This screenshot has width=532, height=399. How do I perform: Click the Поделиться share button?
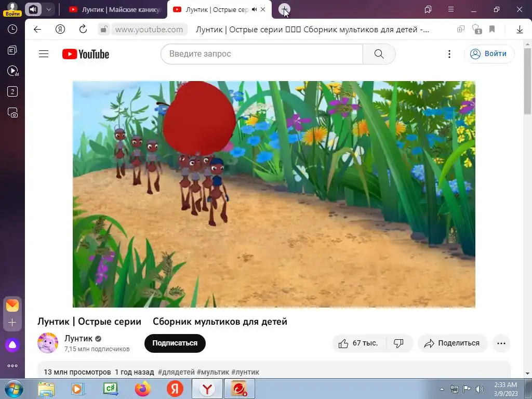(x=453, y=343)
